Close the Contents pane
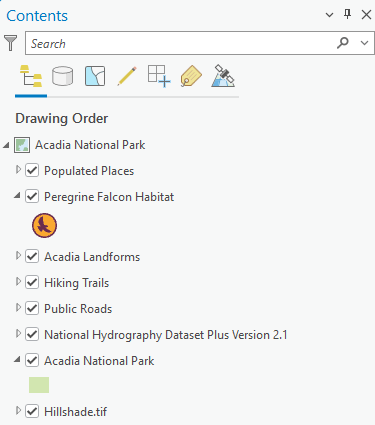Image resolution: width=375 pixels, height=425 pixels. tap(366, 14)
